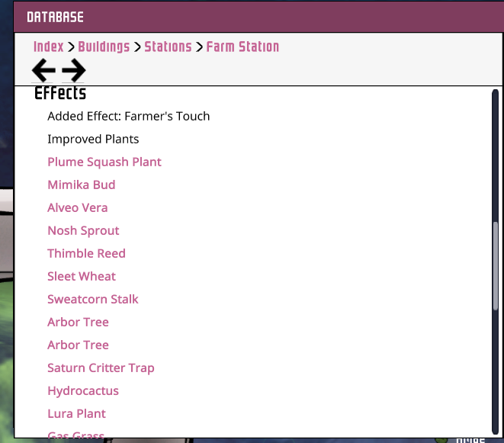Navigate to Stations breadcrumb
Image resolution: width=504 pixels, height=443 pixels.
point(168,47)
